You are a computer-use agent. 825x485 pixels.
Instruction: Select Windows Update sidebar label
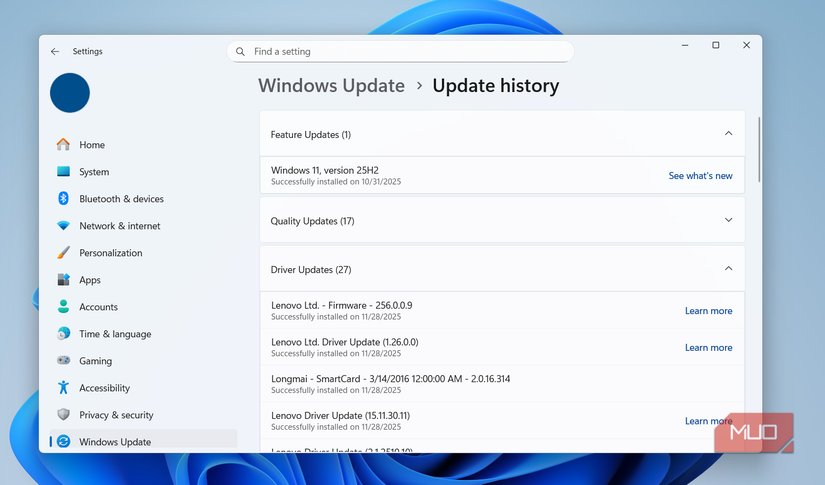click(115, 442)
